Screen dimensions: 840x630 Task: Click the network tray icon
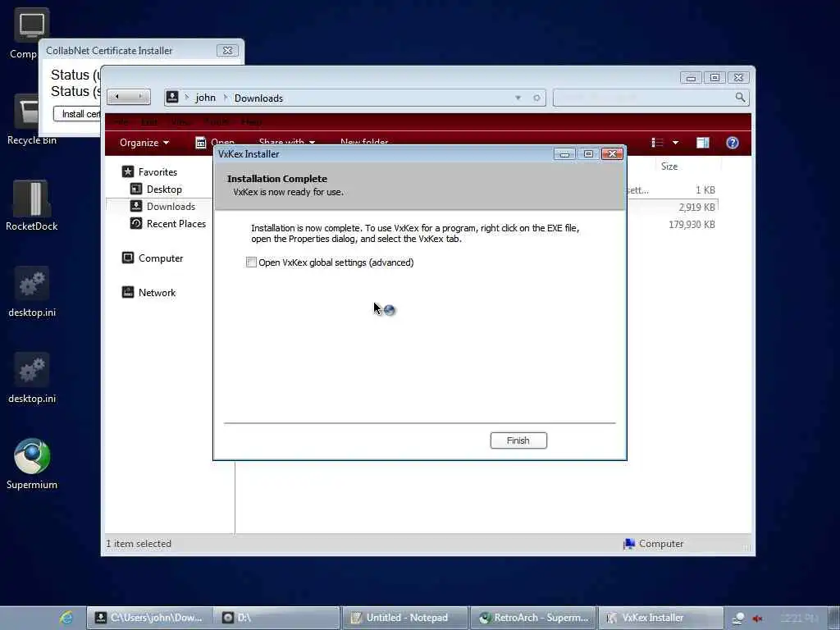pos(739,619)
